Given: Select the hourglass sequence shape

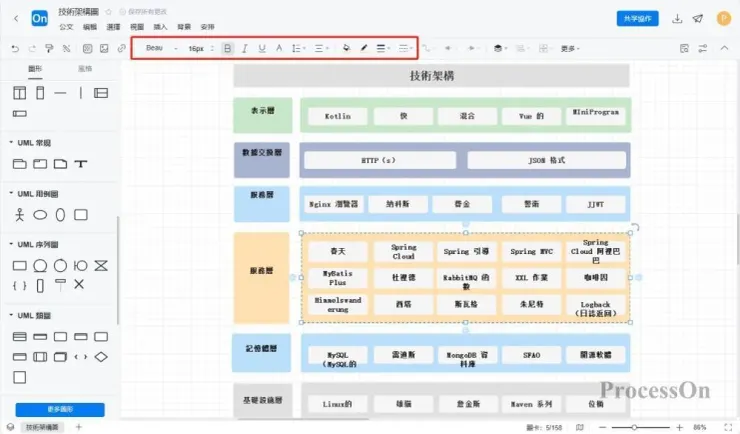Looking at the screenshot, I should point(101,266).
